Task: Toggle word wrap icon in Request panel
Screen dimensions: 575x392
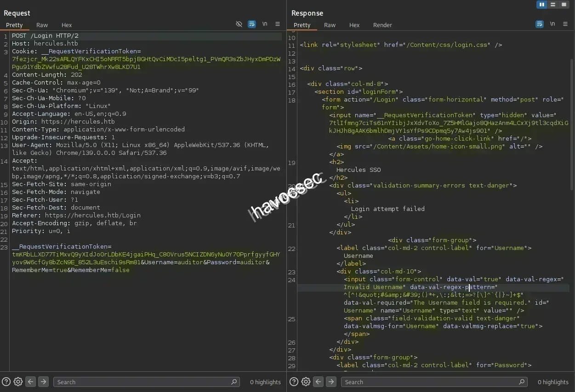Action: (x=252, y=24)
